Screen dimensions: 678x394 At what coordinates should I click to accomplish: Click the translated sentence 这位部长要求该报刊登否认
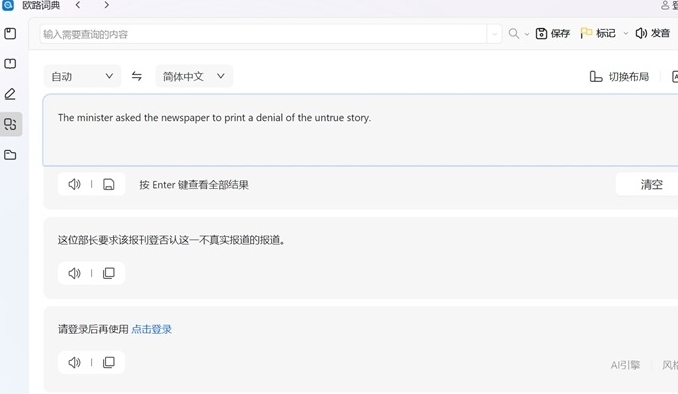tap(172, 240)
